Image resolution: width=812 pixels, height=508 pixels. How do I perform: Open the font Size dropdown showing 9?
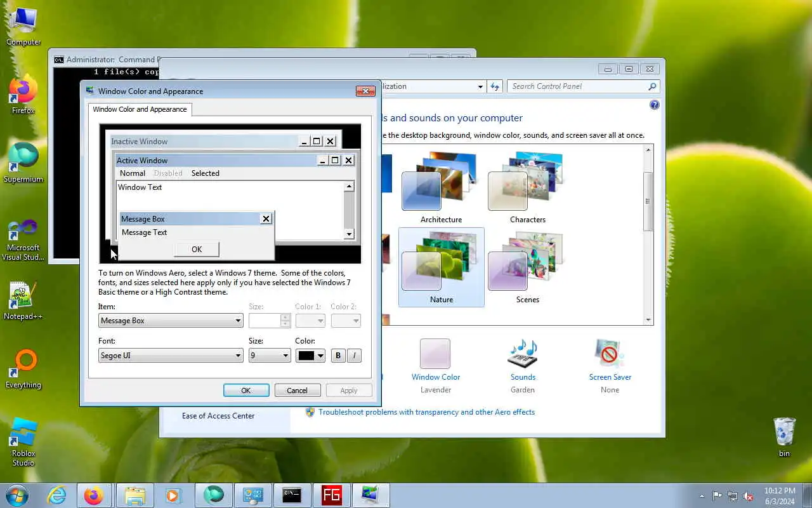[269, 356]
